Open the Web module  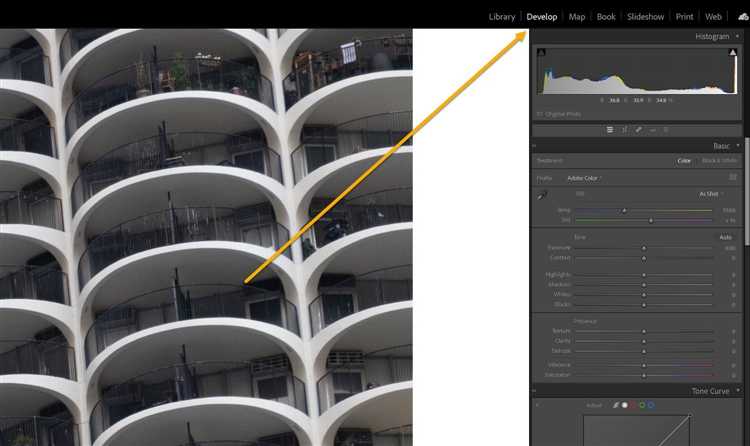(713, 17)
